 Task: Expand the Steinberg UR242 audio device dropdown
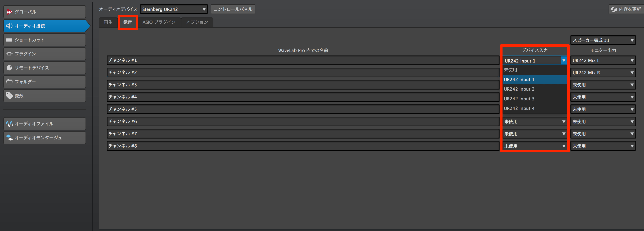(x=174, y=9)
